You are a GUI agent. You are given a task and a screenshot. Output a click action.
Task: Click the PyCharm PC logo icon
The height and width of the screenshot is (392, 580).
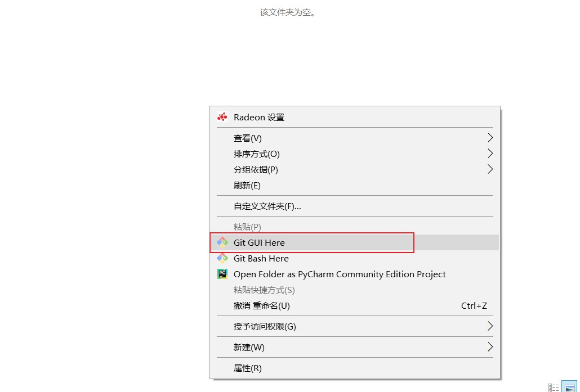point(222,274)
